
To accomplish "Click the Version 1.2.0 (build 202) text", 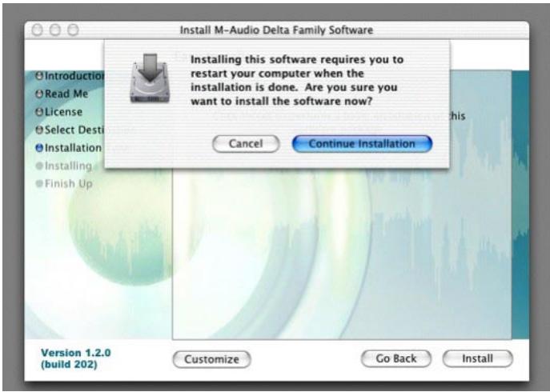I will 76,358.
